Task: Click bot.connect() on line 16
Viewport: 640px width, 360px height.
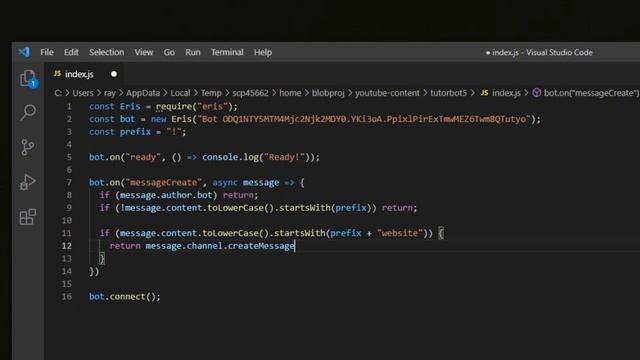Action: pyautogui.click(x=124, y=296)
